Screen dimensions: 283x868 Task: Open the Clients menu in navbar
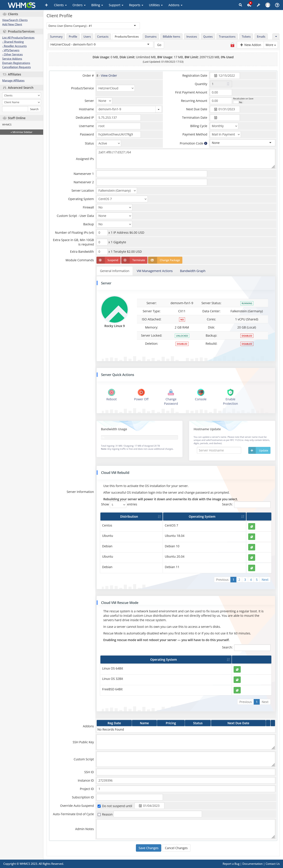60,5
